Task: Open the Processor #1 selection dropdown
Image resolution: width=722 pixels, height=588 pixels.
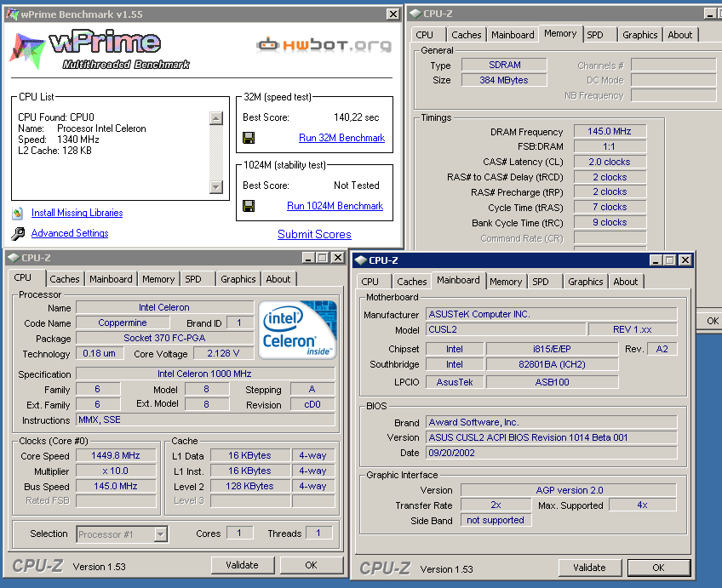Action: (160, 534)
